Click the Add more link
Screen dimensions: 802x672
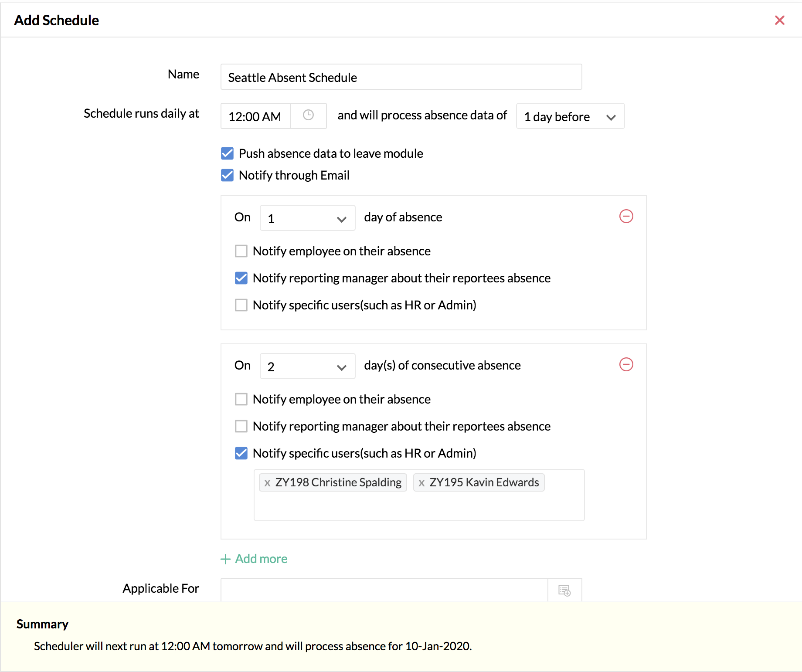261,559
